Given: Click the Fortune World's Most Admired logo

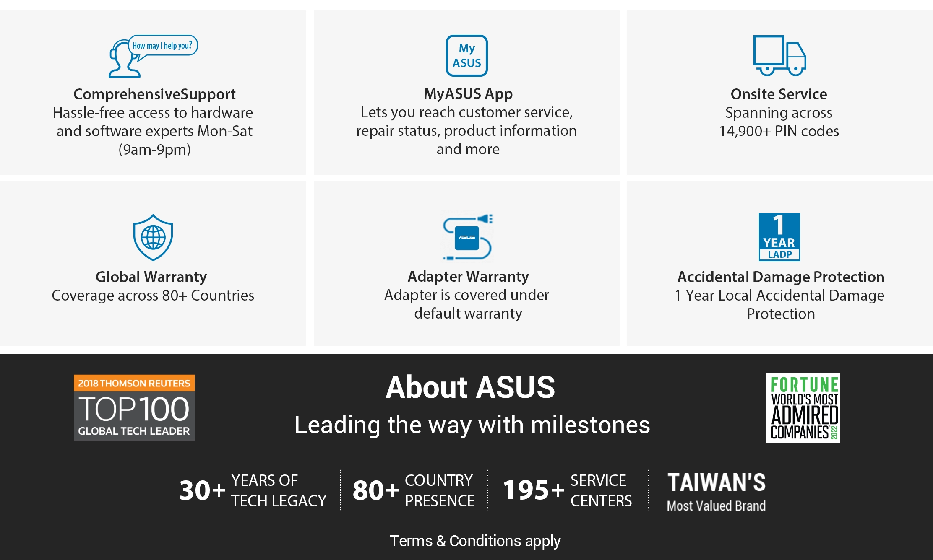Looking at the screenshot, I should 803,408.
